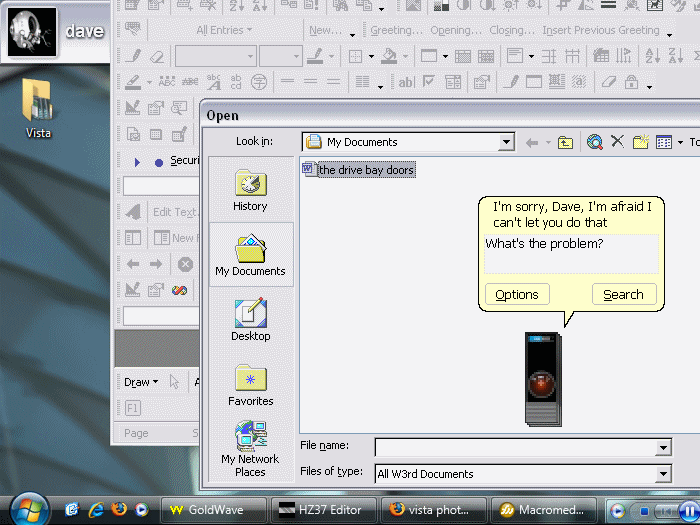700x525 pixels.
Task: Click Change Text Direction icon
Action: click(624, 56)
